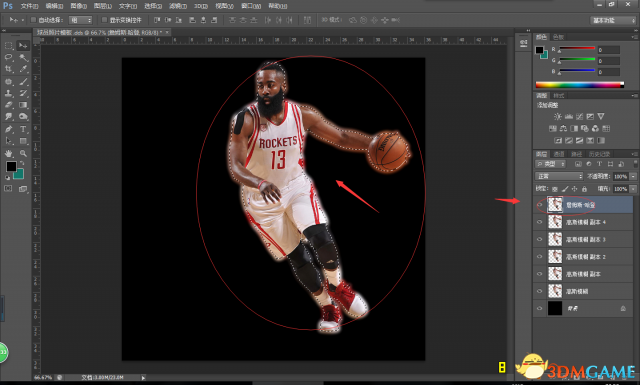The width and height of the screenshot is (640, 385).
Task: Open the 正常 blend mode dropdown
Action: (559, 176)
